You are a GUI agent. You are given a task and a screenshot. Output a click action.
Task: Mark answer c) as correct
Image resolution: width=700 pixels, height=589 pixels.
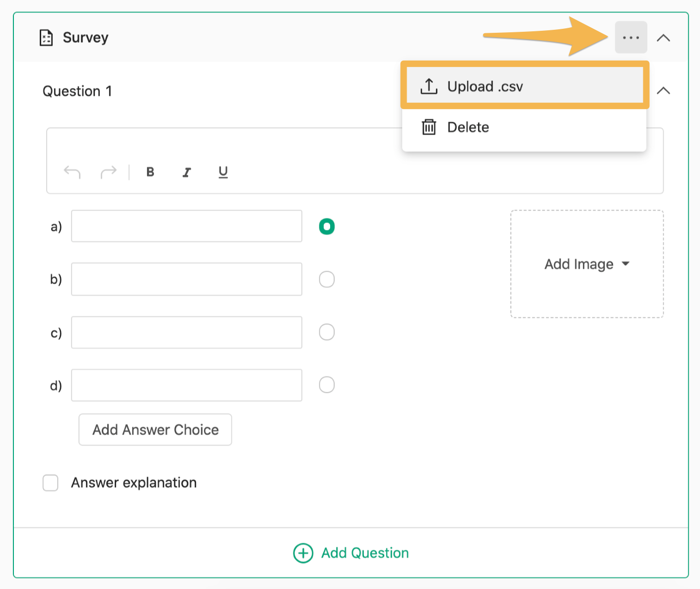tap(327, 332)
